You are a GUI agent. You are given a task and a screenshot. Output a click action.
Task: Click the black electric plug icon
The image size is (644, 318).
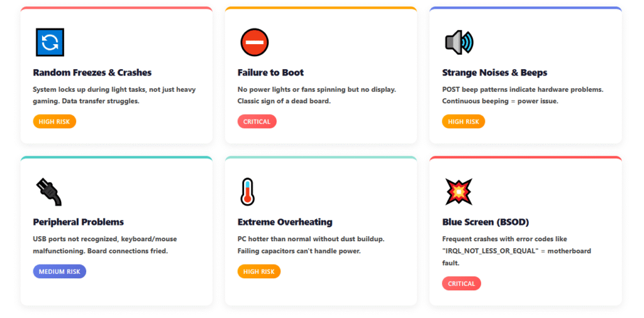click(49, 191)
